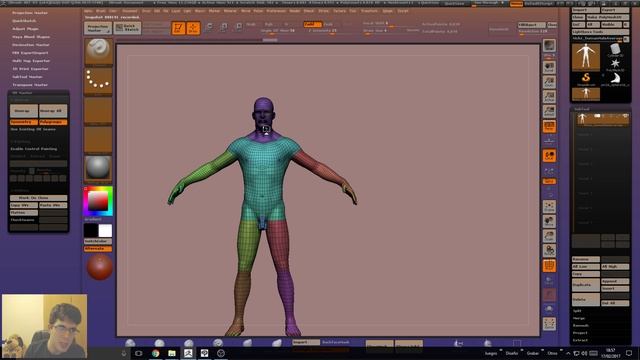The image size is (640, 360).
Task: Click the AAHalf icon in right shelf
Action: 549,111
